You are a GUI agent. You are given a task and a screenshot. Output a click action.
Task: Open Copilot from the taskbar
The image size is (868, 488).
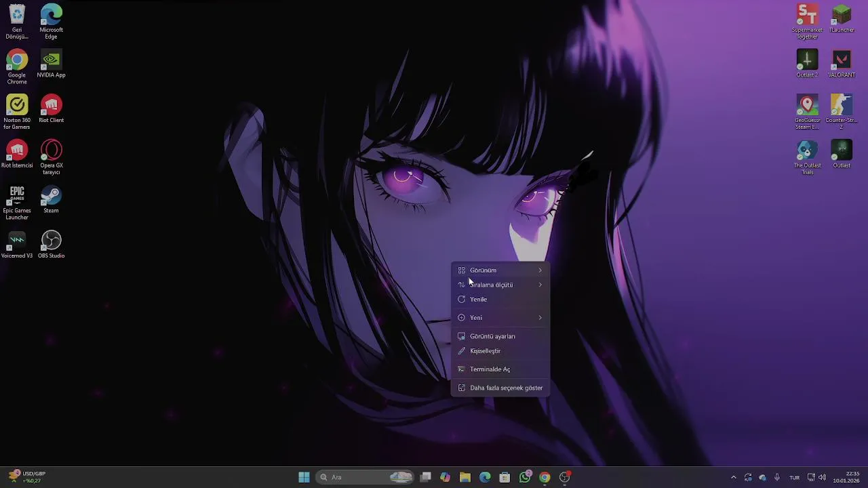[x=445, y=477]
